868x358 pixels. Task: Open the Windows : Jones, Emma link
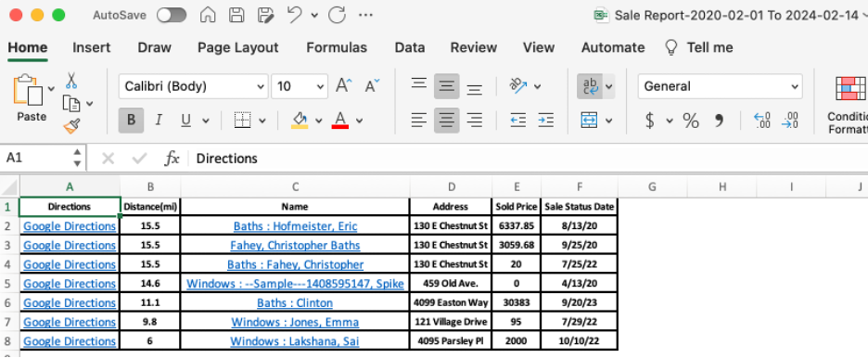click(x=295, y=322)
